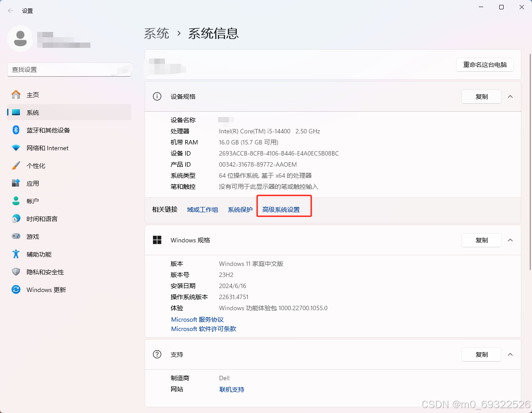Open Microsoft 服务协议 link
Viewport: 532px width, 413px height.
click(197, 319)
